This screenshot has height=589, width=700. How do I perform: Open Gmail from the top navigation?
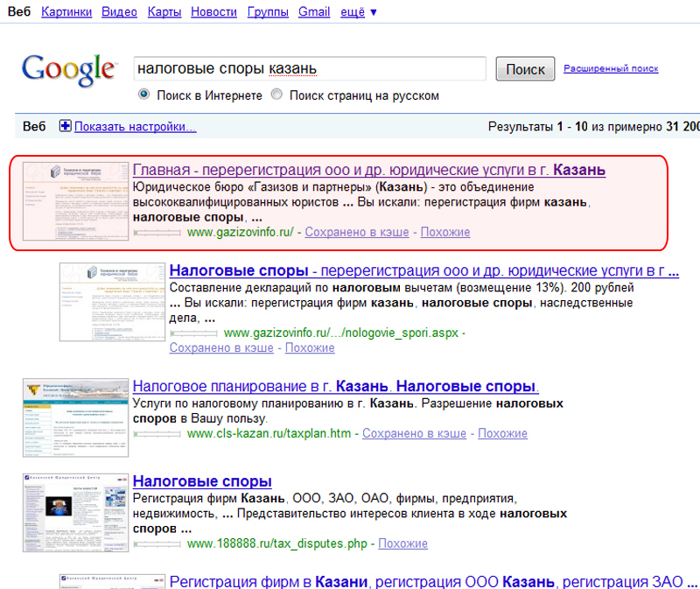(314, 12)
